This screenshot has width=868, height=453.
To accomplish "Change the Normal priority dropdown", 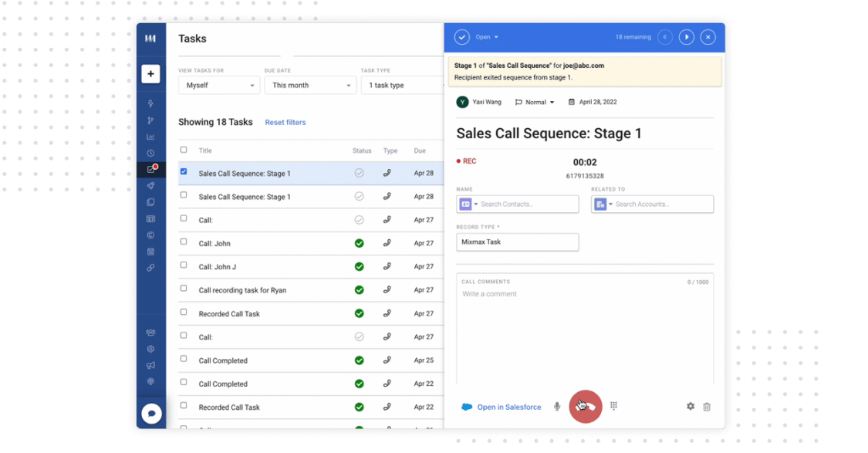I will [535, 102].
